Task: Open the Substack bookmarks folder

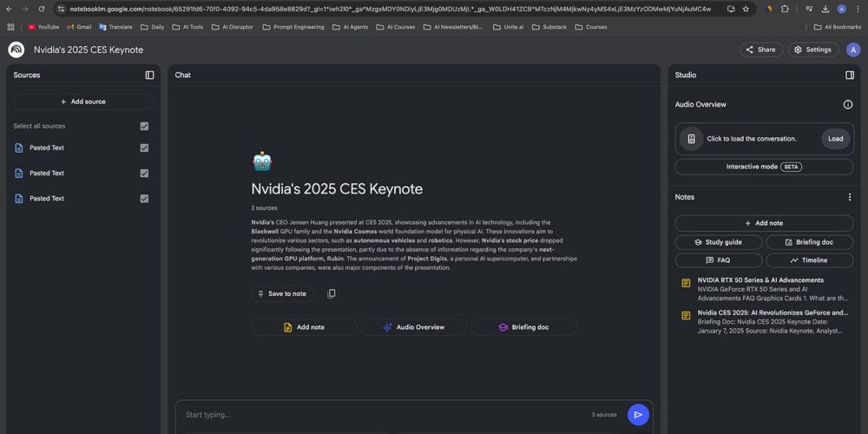Action: pos(549,27)
